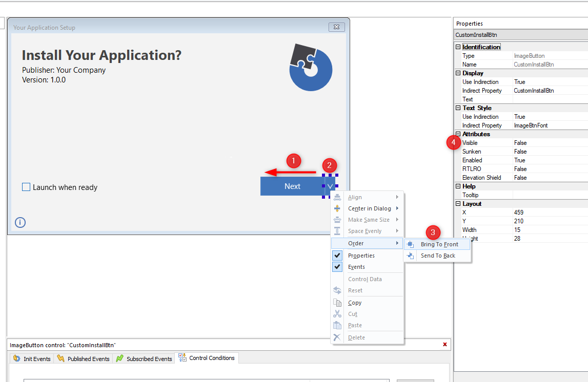Select Copy from the context menu
The width and height of the screenshot is (588, 382).
click(x=354, y=303)
